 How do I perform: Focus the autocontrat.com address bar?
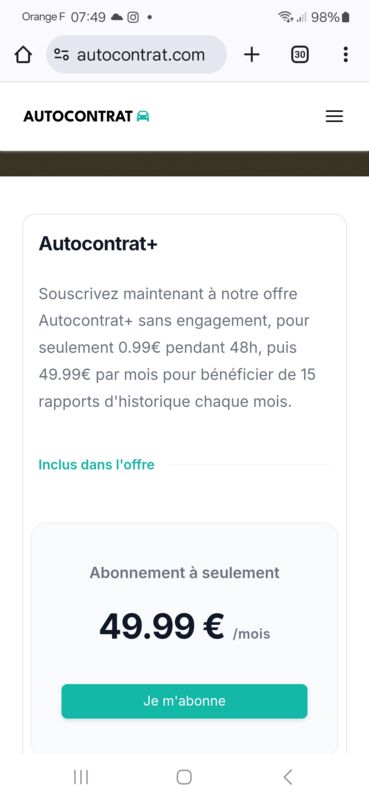click(136, 55)
